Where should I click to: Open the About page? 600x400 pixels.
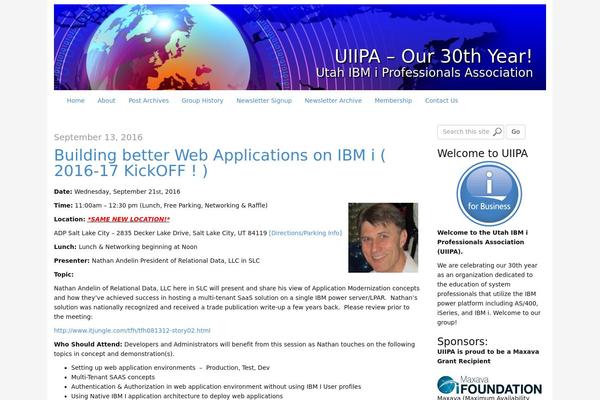coord(106,100)
